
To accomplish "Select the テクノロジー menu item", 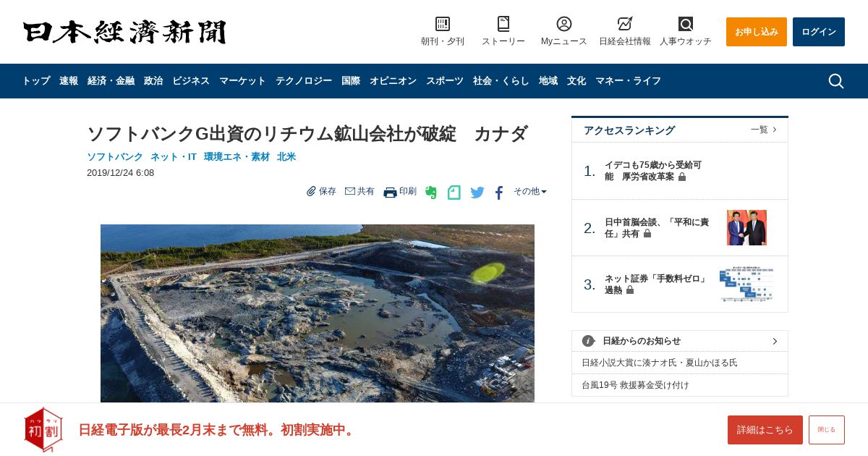I will click(x=304, y=81).
